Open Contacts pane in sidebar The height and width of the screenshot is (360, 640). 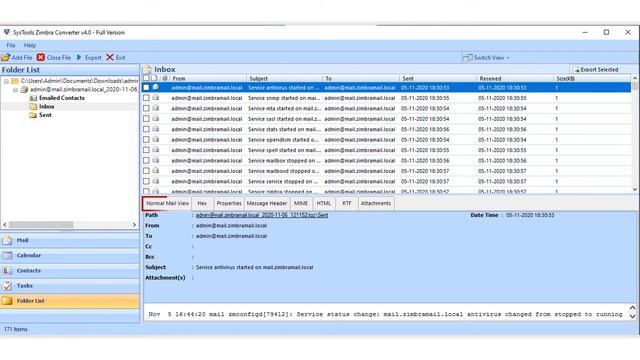tap(70, 271)
